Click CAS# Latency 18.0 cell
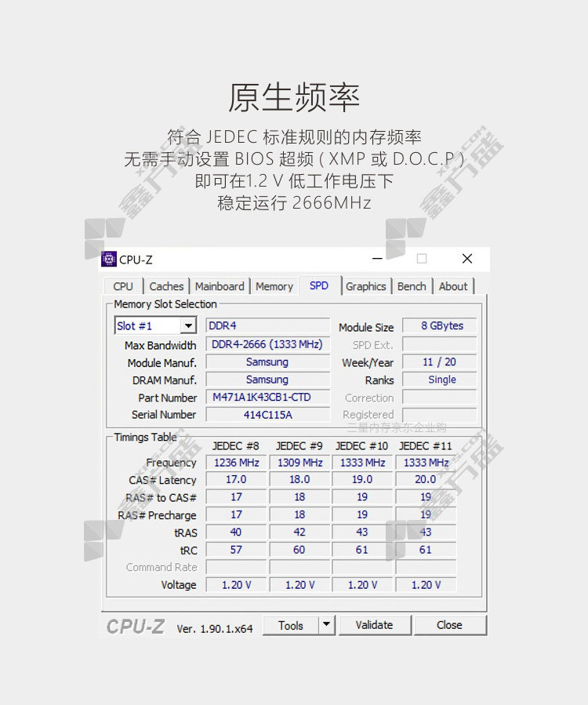 (299, 479)
